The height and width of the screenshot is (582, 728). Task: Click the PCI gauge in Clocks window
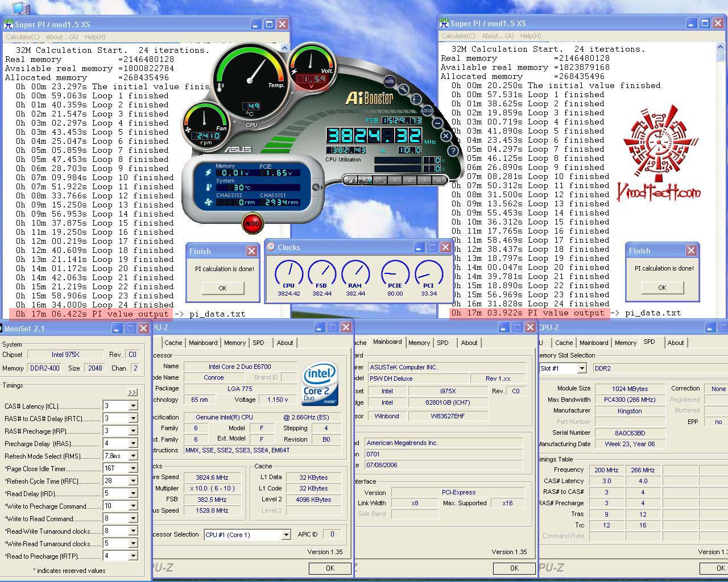point(428,273)
